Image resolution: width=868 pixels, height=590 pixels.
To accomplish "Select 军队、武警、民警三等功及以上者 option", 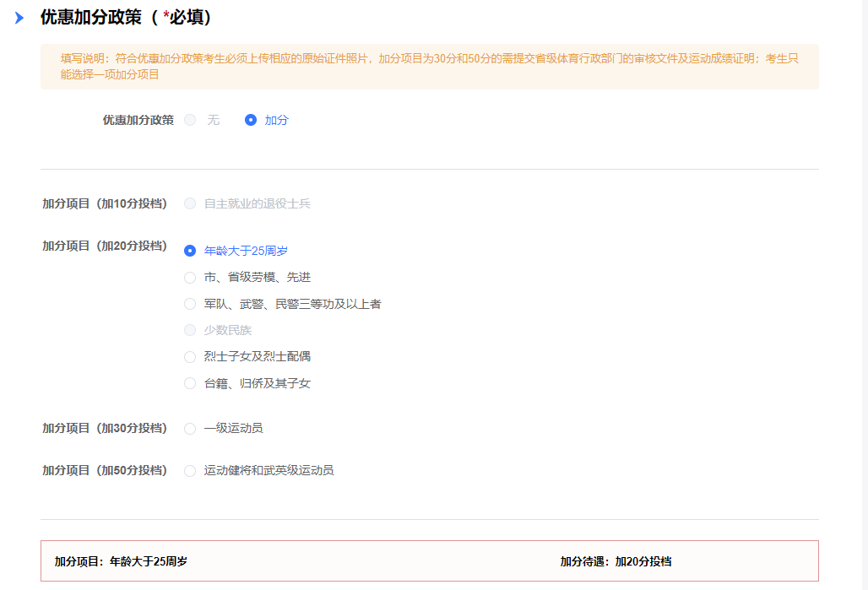I will (x=190, y=304).
